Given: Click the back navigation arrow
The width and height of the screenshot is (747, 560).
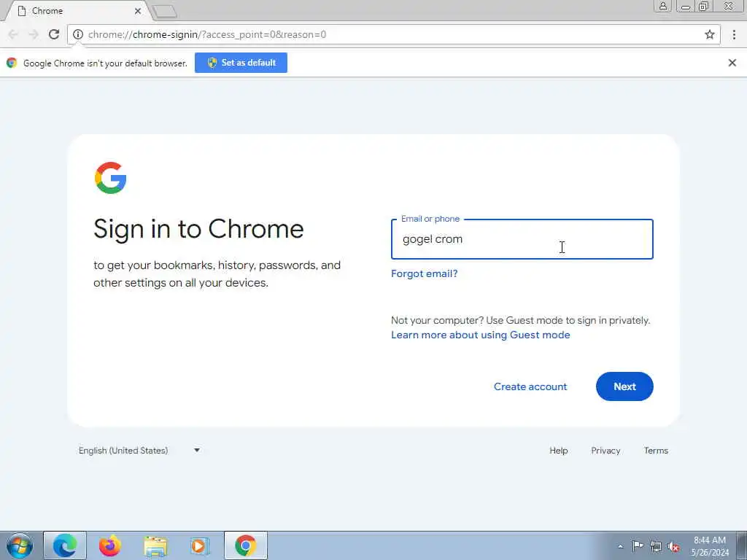Looking at the screenshot, I should (x=13, y=34).
